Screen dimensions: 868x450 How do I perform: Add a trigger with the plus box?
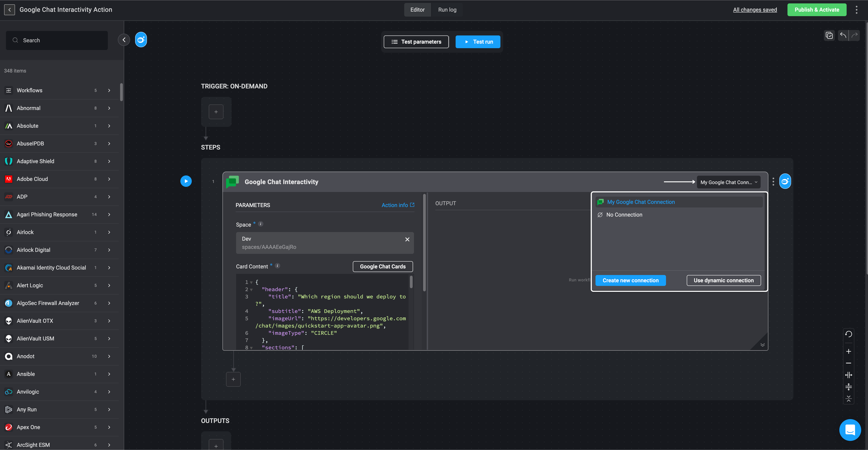(216, 112)
